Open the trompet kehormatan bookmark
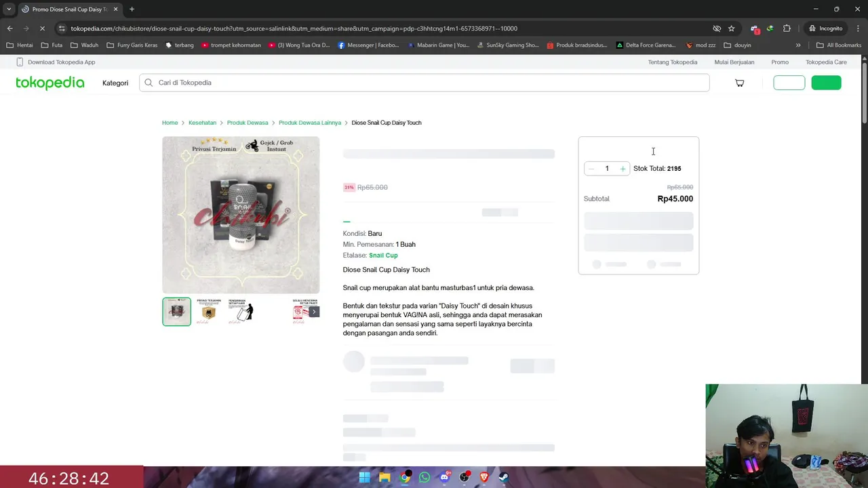Viewport: 868px width, 488px height. click(231, 45)
